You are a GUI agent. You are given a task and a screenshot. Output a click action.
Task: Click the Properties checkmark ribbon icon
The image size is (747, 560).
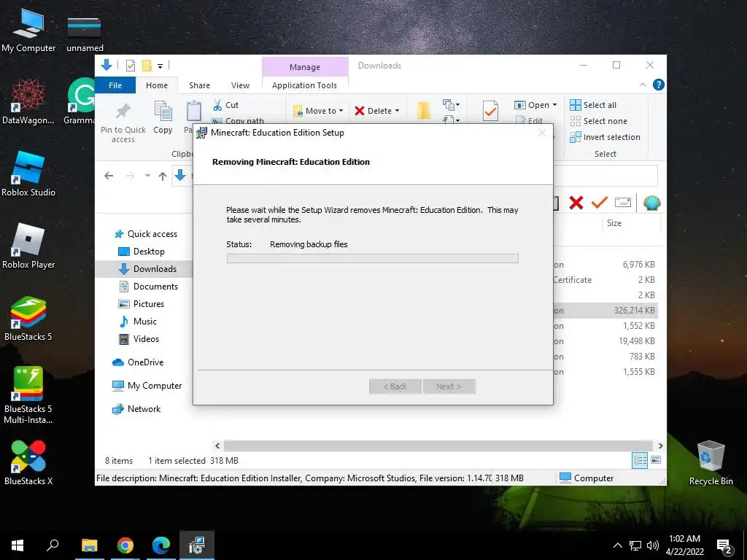click(x=490, y=111)
